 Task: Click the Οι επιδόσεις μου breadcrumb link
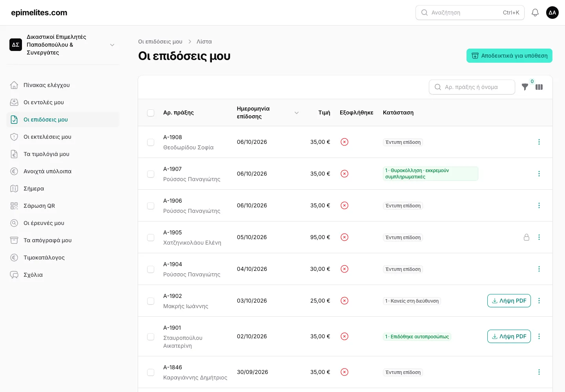click(x=160, y=42)
